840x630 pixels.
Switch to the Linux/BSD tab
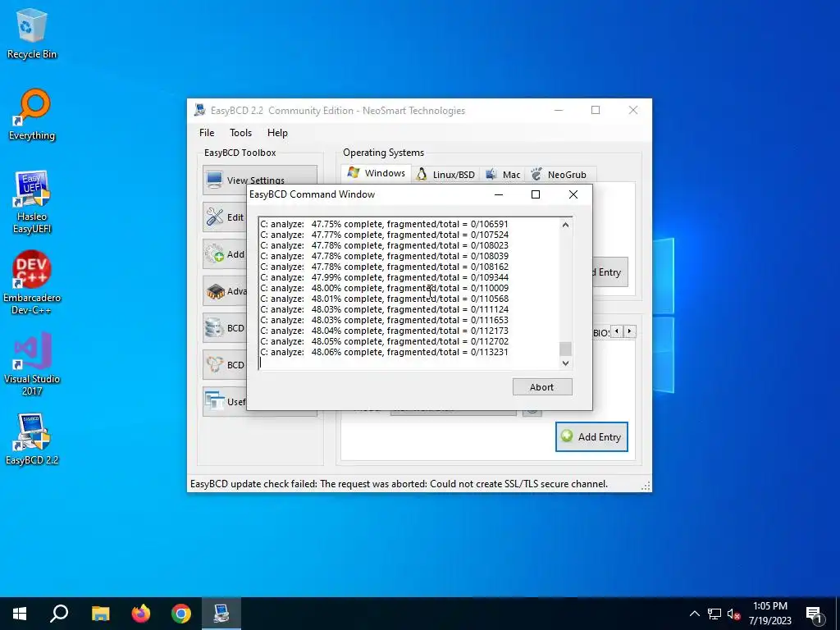445,175
